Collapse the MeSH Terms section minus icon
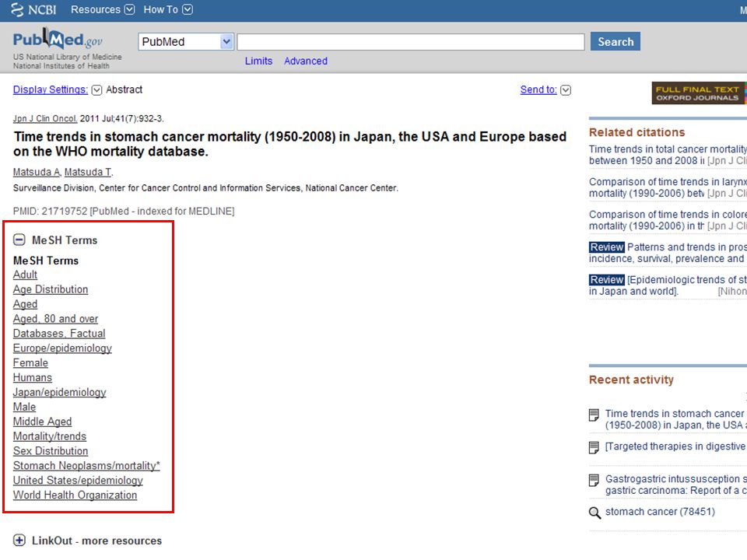This screenshot has width=747, height=560. (19, 240)
